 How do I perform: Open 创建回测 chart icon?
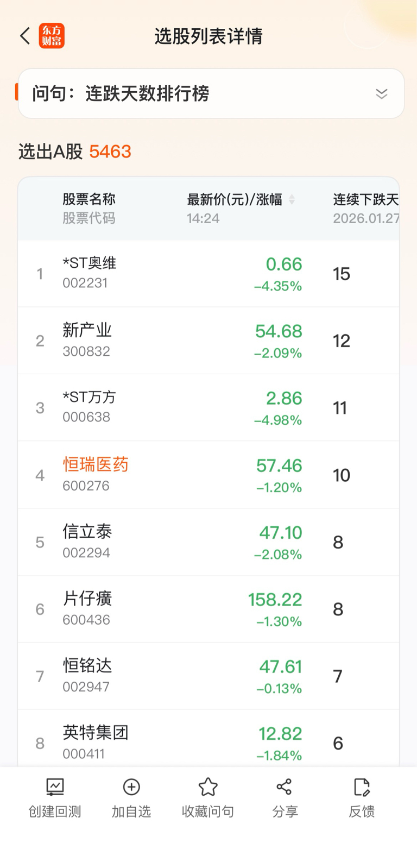pyautogui.click(x=55, y=787)
